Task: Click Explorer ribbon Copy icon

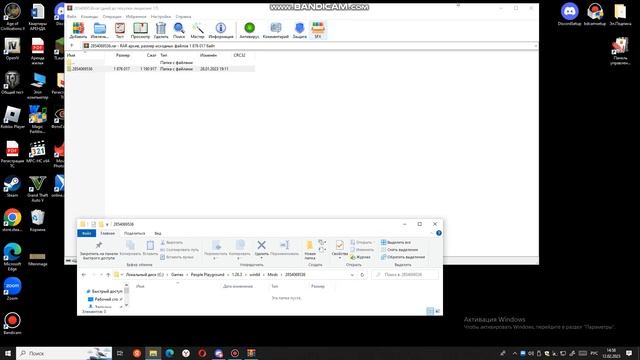Action: [x=130, y=248]
